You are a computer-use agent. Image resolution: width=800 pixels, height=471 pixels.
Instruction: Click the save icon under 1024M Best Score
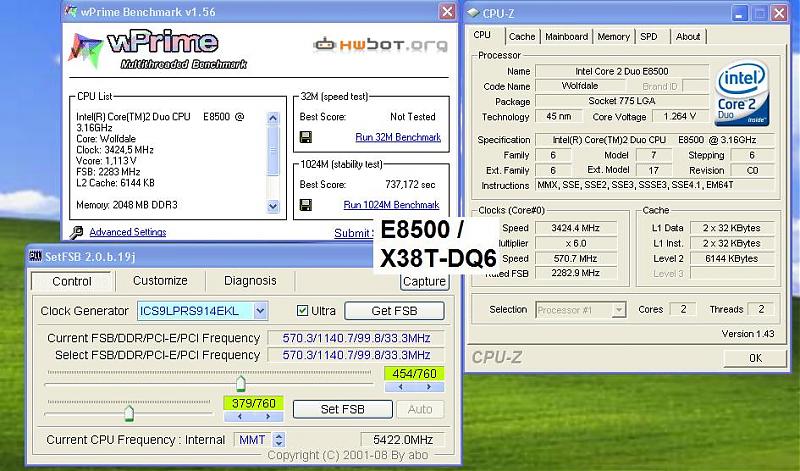tap(306, 205)
